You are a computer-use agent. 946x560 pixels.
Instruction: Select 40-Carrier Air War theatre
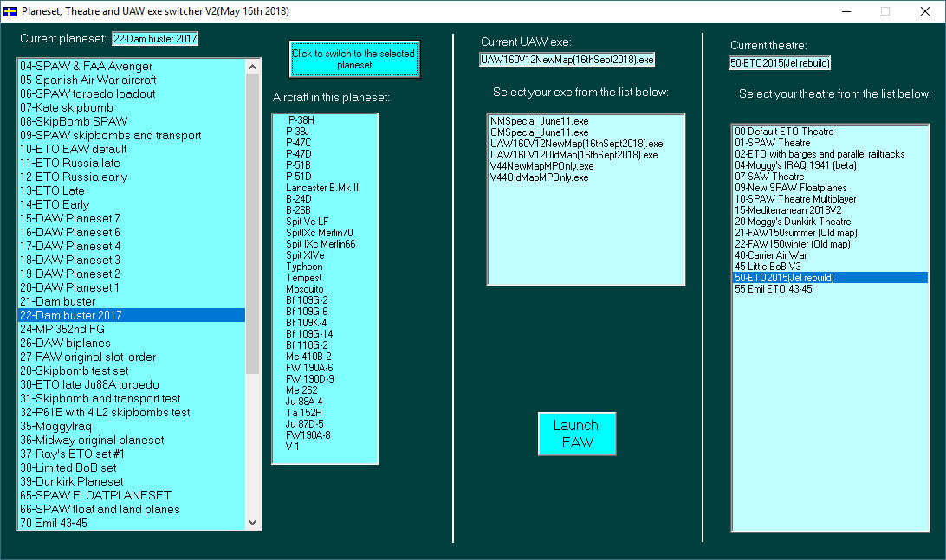coord(830,255)
